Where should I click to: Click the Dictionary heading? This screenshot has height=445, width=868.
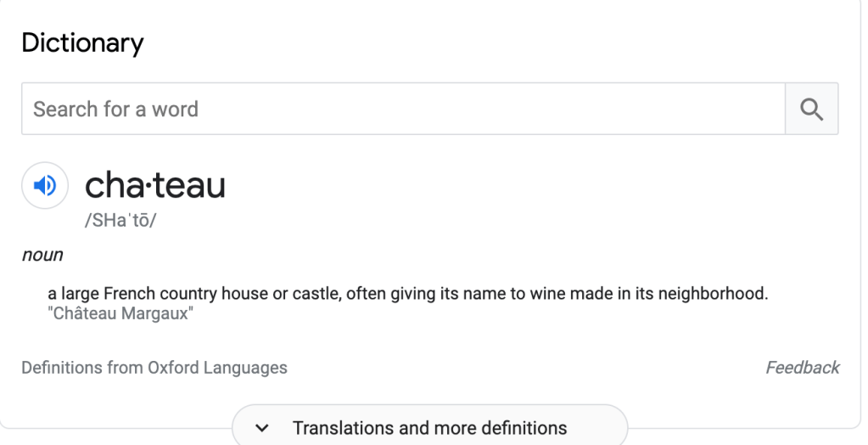(x=82, y=42)
